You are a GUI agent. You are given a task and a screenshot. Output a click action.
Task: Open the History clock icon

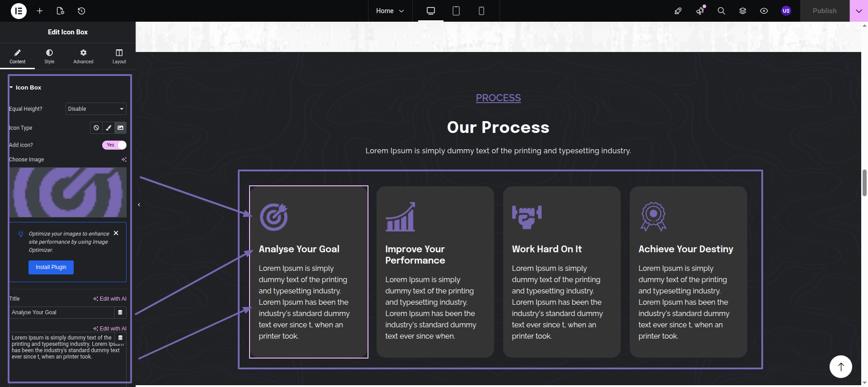(81, 11)
